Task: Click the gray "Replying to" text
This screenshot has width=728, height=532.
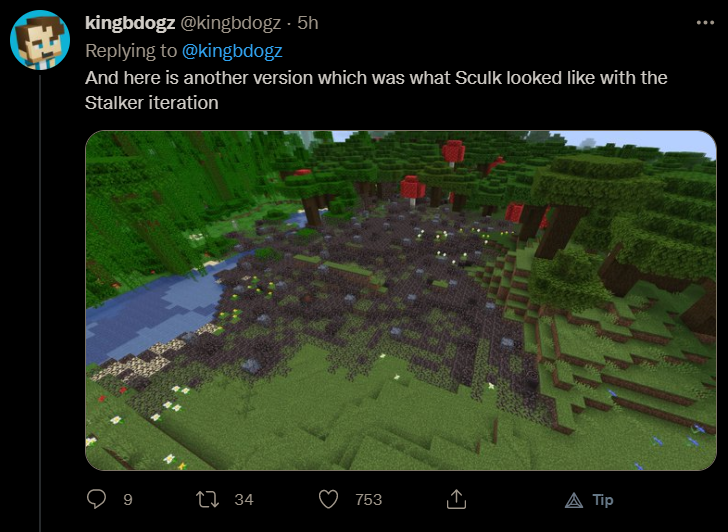Action: click(131, 51)
